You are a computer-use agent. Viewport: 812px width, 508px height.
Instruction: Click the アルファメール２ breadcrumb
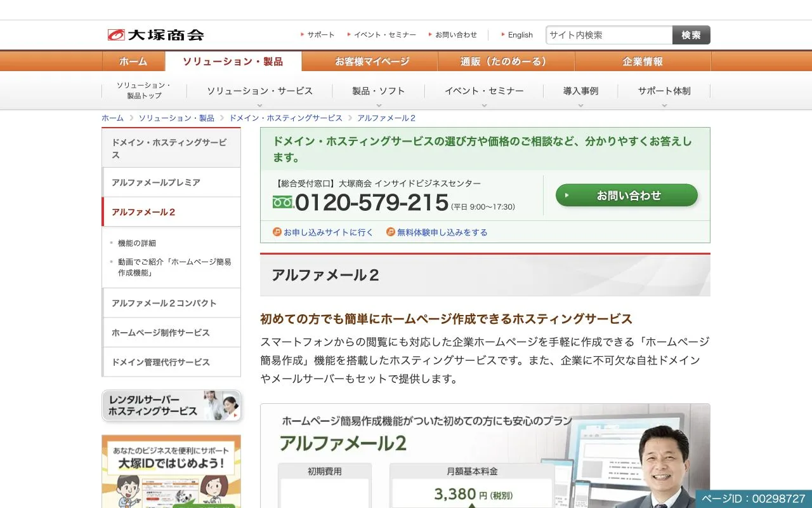(386, 118)
